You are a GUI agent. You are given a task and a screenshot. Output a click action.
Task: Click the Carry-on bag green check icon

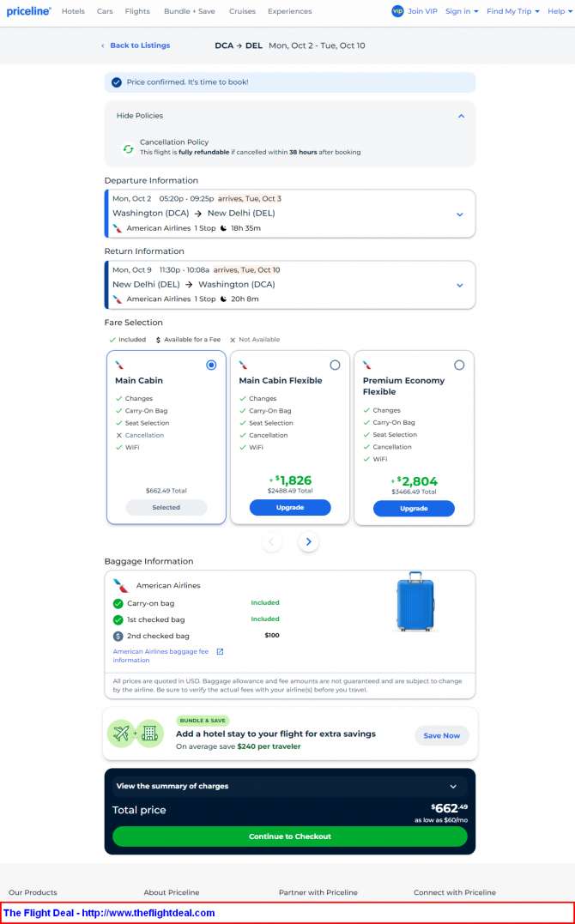(118, 603)
